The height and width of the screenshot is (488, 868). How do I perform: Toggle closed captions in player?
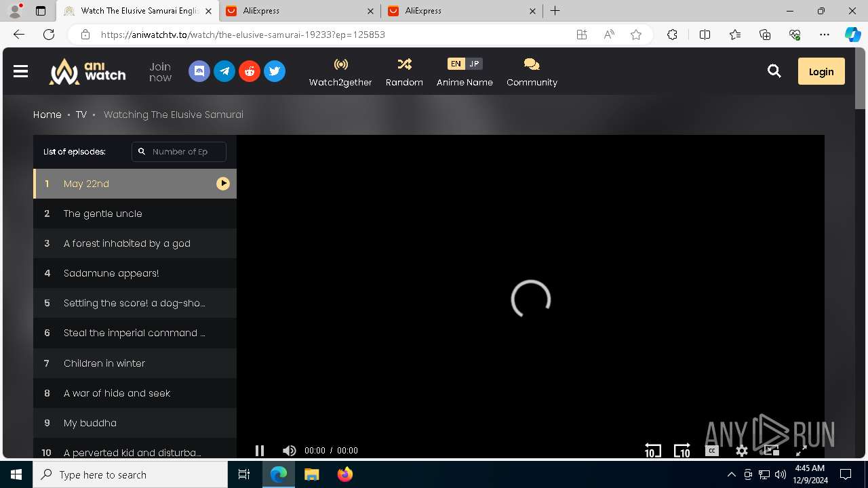click(x=711, y=450)
